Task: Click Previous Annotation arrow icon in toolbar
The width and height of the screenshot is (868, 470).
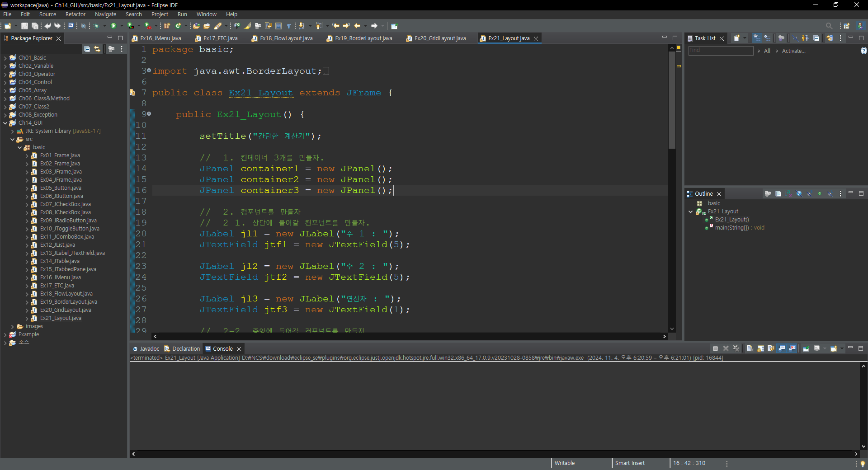Action: click(x=319, y=26)
